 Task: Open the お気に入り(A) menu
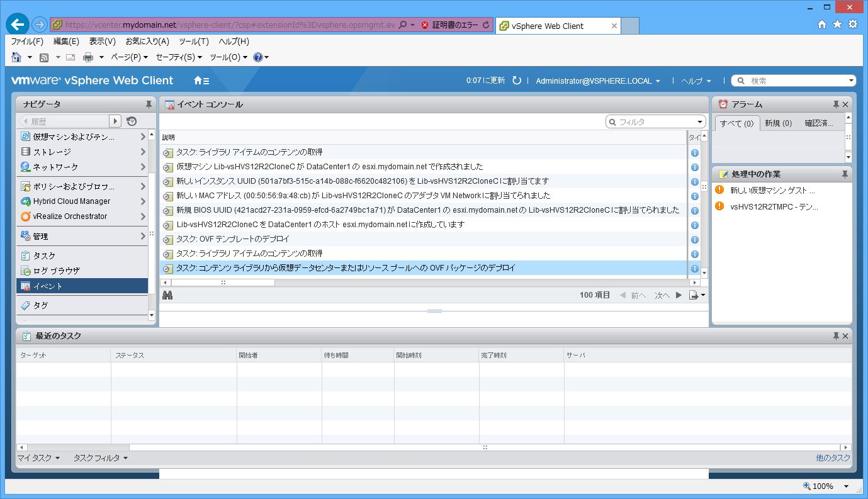[x=147, y=42]
